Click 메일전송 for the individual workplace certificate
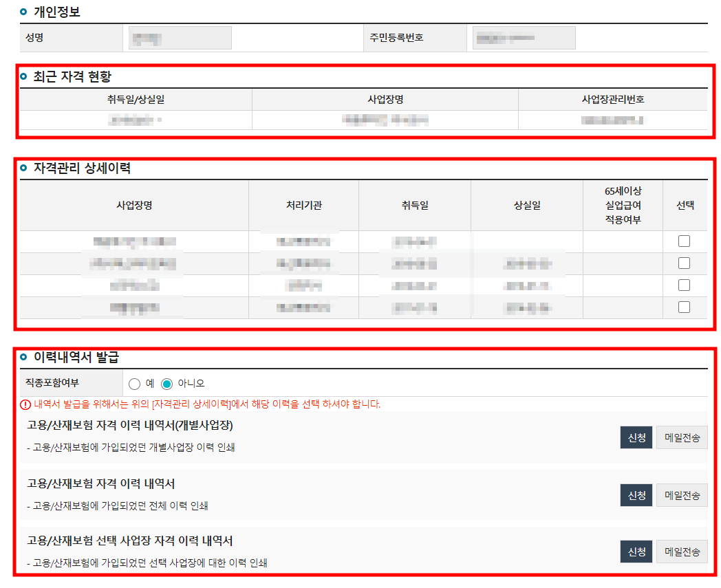 (x=682, y=437)
